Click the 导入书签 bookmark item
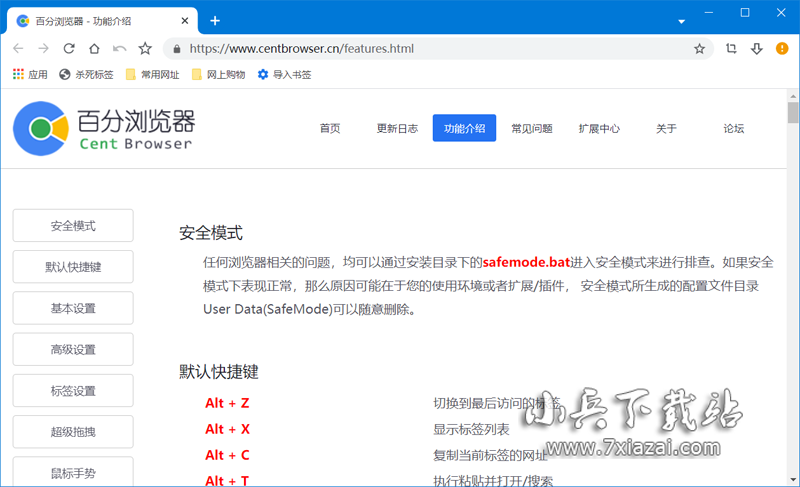 285,74
